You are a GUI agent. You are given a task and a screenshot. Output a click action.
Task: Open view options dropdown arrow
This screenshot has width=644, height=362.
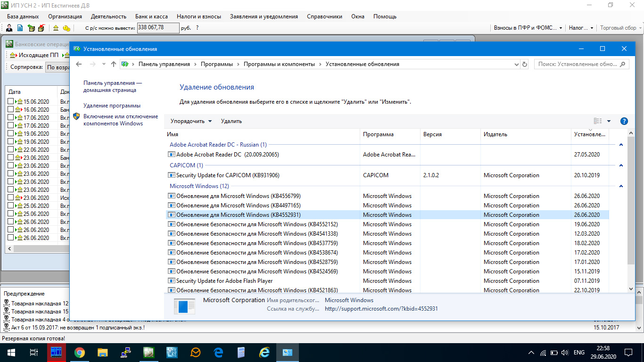tap(609, 121)
